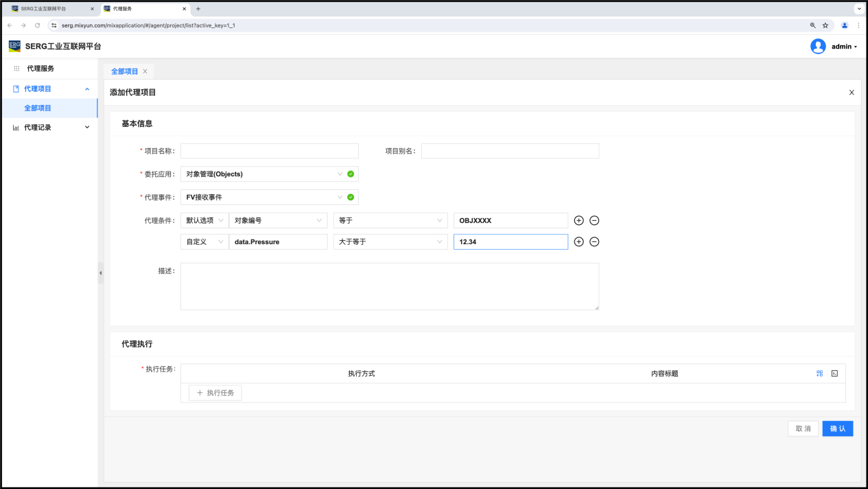Image resolution: width=868 pixels, height=489 pixels.
Task: Click the 项目名称 input field
Action: click(269, 151)
